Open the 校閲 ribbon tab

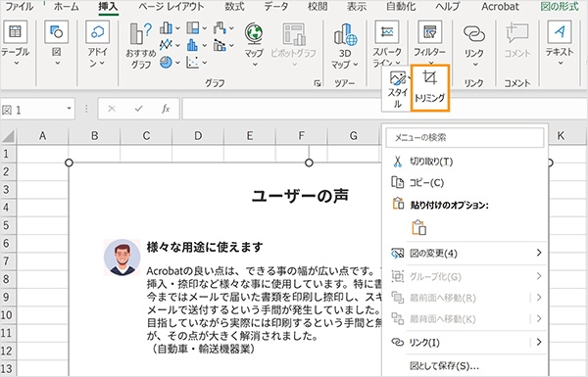(318, 7)
